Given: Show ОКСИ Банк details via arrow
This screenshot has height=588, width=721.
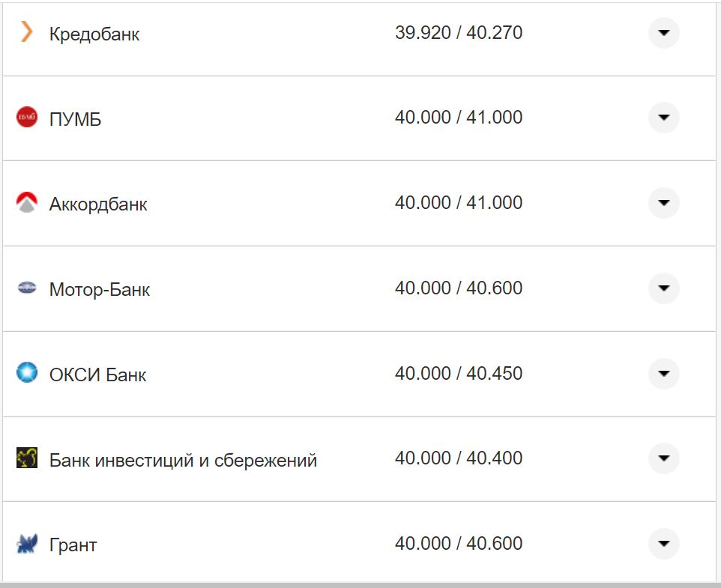Looking at the screenshot, I should click(663, 373).
